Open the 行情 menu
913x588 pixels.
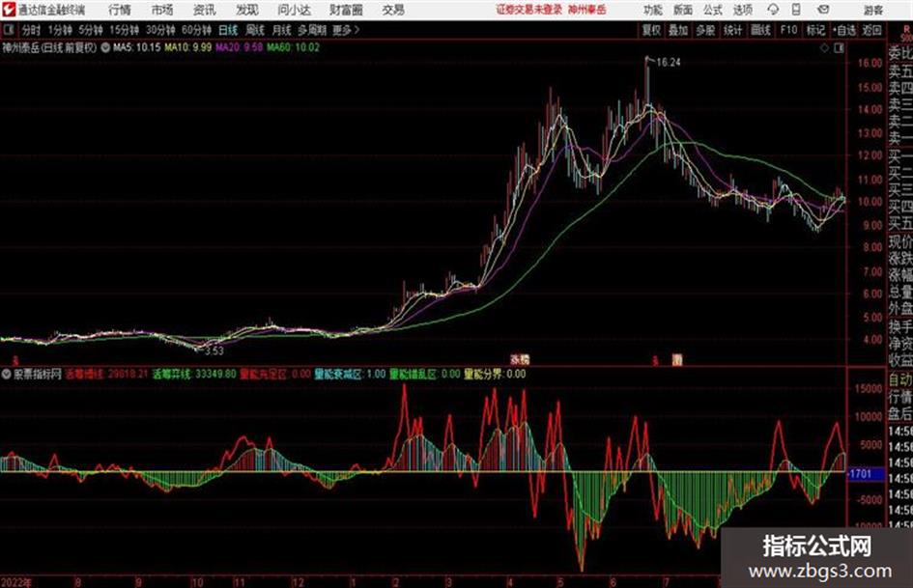click(x=120, y=10)
